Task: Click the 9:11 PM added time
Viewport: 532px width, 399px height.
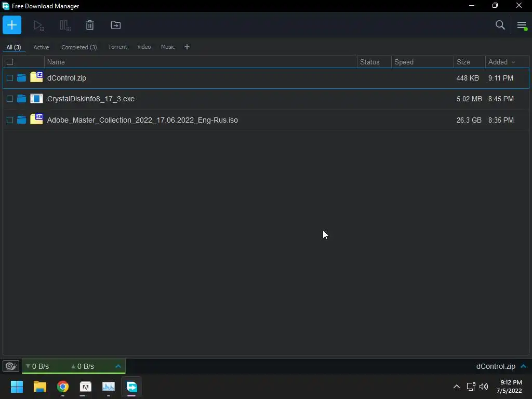Action: pos(500,78)
